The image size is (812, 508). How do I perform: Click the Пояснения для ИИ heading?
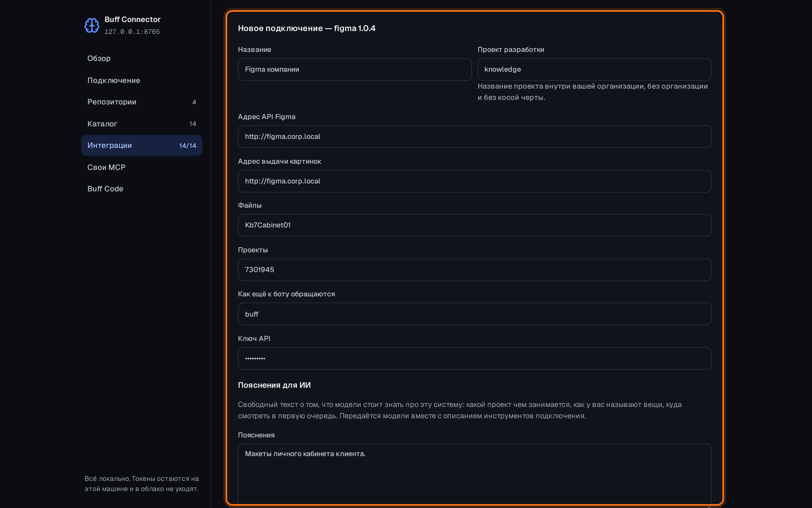[274, 385]
